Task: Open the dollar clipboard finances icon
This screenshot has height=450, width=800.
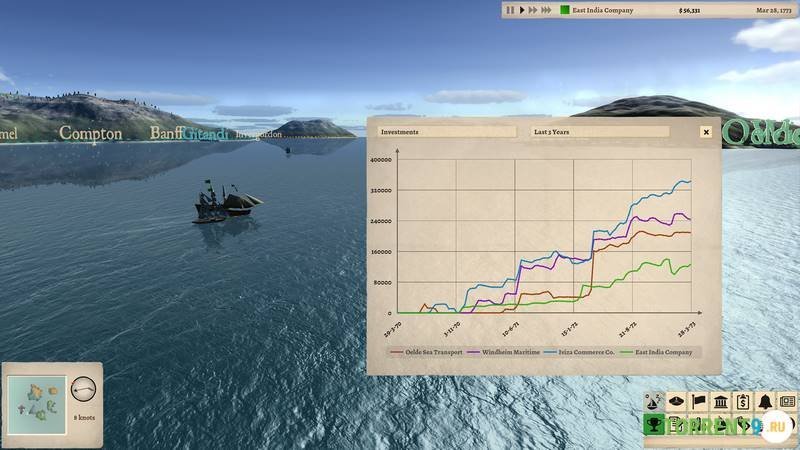Action: [741, 402]
